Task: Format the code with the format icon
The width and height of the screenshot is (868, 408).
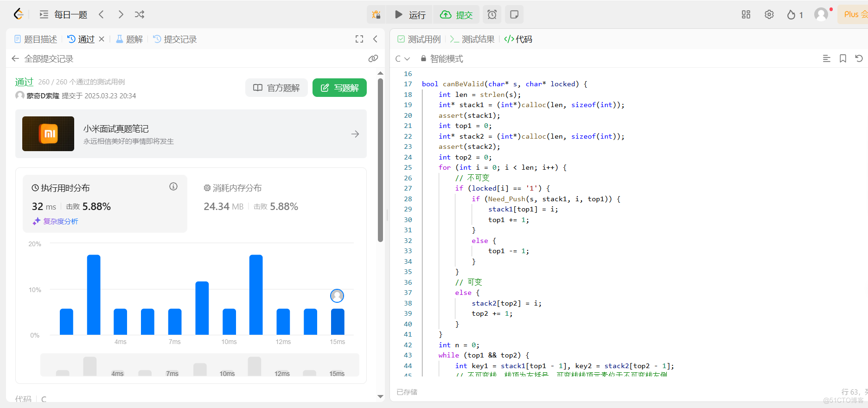Action: point(826,58)
